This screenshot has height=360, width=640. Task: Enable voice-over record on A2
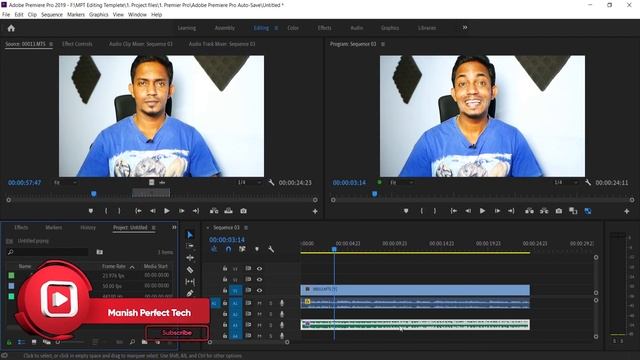tap(282, 314)
